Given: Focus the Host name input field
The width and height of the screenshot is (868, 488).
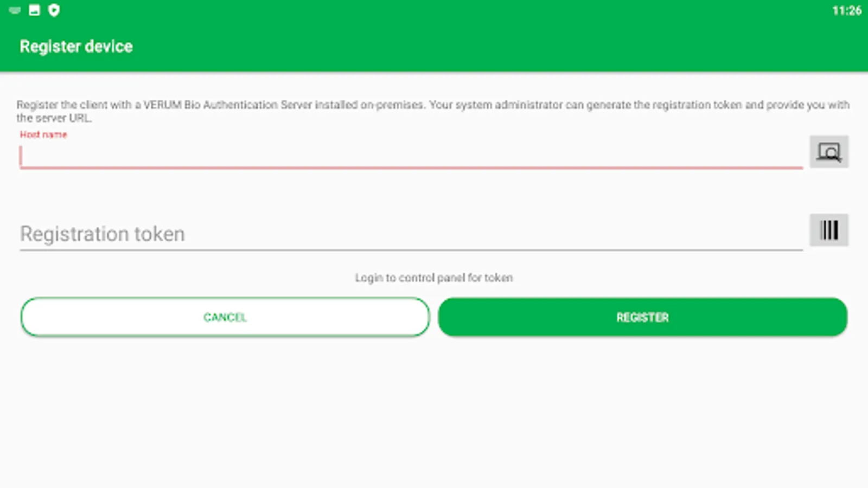Looking at the screenshot, I should pyautogui.click(x=411, y=156).
